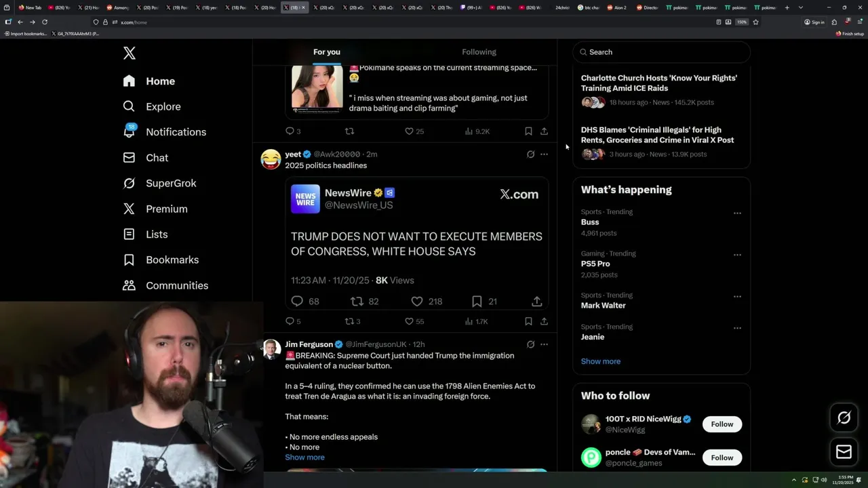The height and width of the screenshot is (488, 868).
Task: Repost the Pokimane post
Action: point(350,131)
